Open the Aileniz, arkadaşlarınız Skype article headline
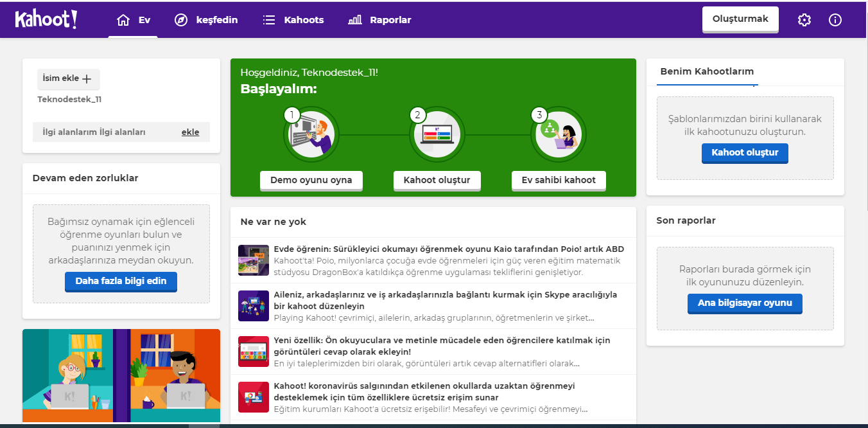Image resolution: width=868 pixels, height=428 pixels. [x=446, y=301]
